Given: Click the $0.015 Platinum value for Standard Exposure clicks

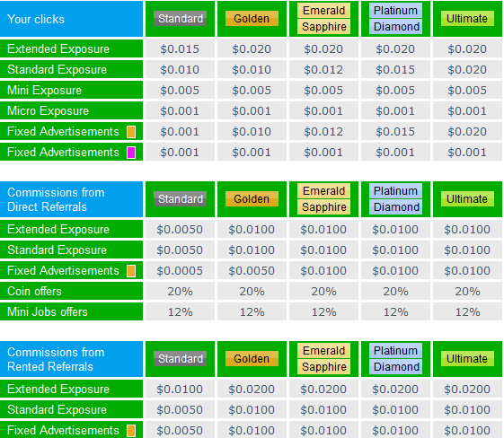Looking at the screenshot, I should click(x=395, y=70).
